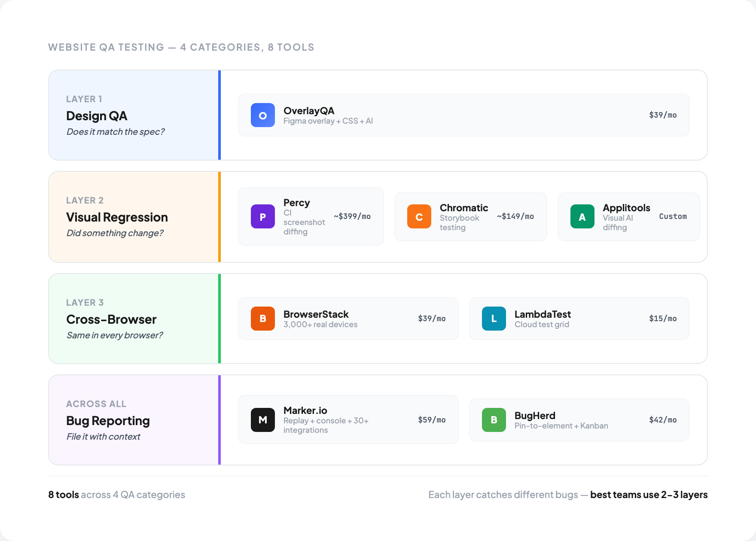Click Applitools' Custom price label
The height and width of the screenshot is (541, 756).
point(673,216)
